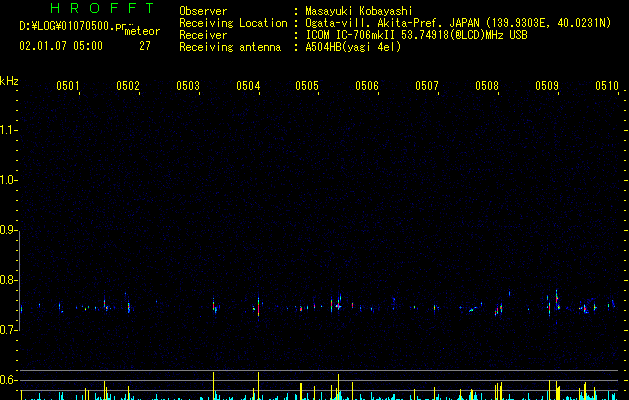Click the meteor label above count
Screen dimensions: 629x400
click(x=142, y=31)
